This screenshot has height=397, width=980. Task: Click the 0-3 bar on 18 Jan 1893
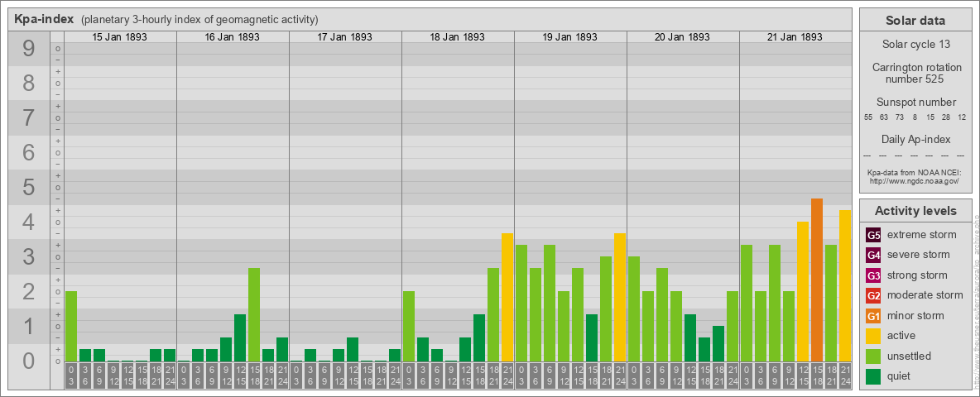[x=409, y=327]
